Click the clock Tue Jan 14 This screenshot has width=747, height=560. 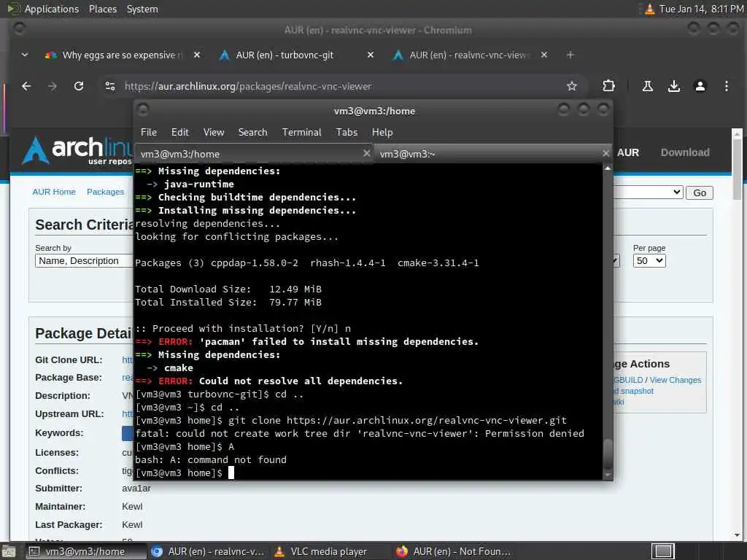(x=701, y=9)
